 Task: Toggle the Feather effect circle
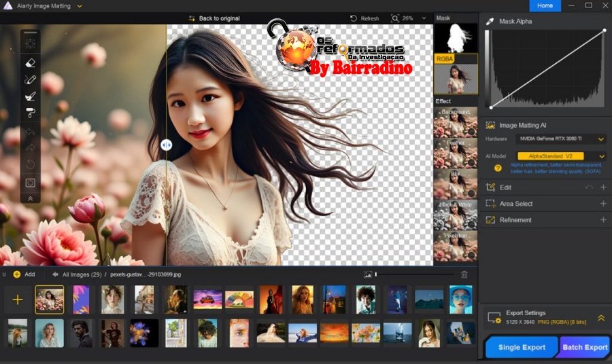click(x=471, y=162)
